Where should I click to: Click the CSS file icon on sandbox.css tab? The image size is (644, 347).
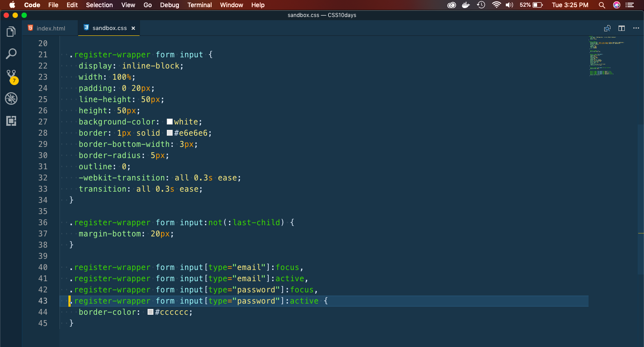point(86,28)
